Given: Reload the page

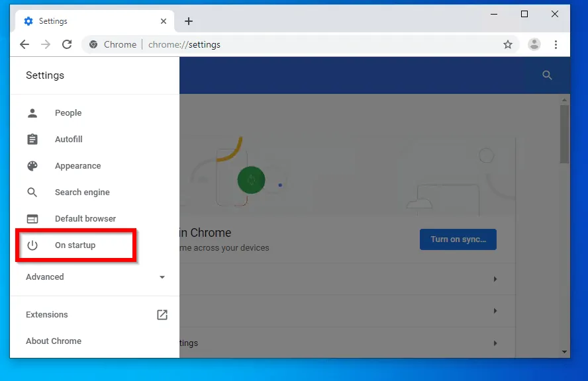Looking at the screenshot, I should [66, 44].
